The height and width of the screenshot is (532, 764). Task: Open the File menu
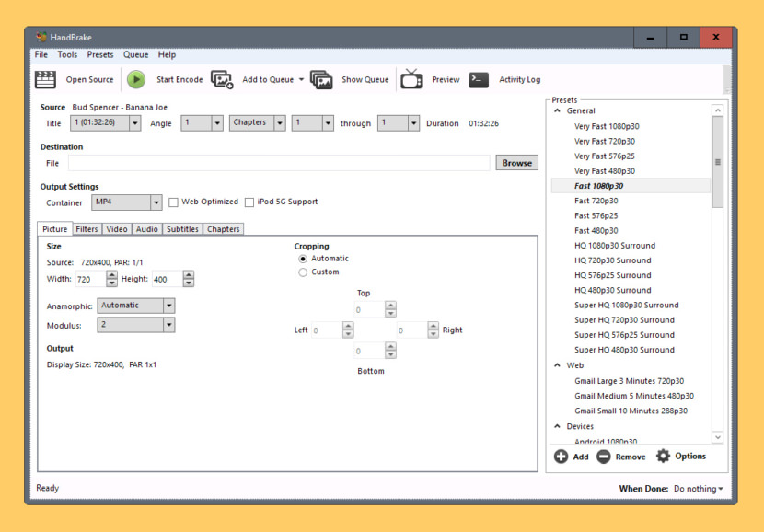pyautogui.click(x=41, y=54)
